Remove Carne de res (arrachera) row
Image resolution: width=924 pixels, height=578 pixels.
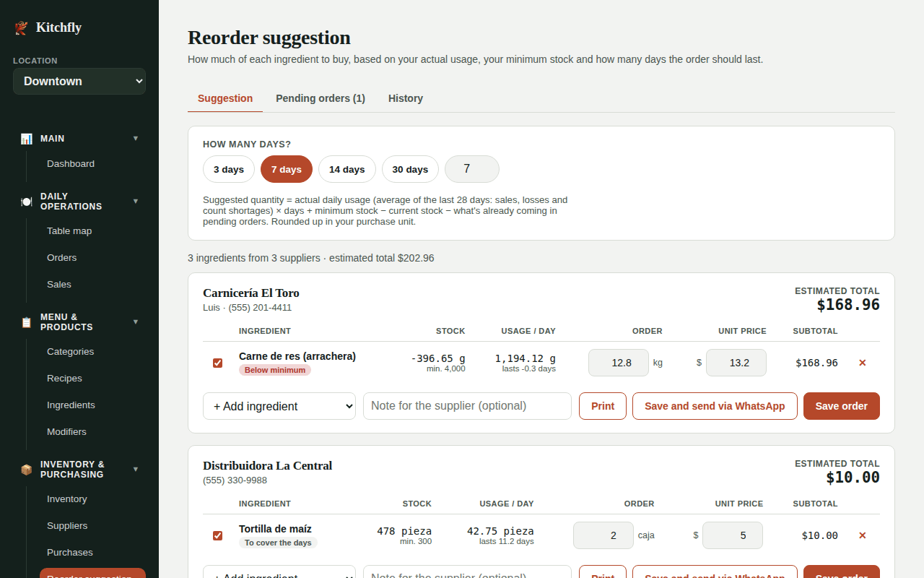[862, 363]
